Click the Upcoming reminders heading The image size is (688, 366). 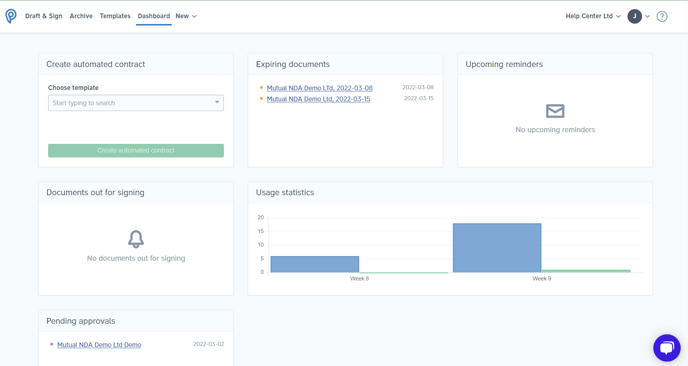[x=504, y=64]
